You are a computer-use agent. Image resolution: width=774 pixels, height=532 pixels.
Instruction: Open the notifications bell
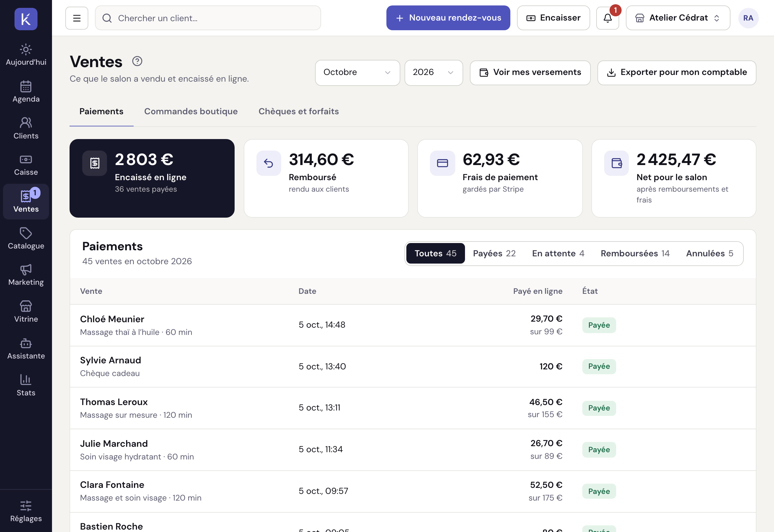[607, 18]
